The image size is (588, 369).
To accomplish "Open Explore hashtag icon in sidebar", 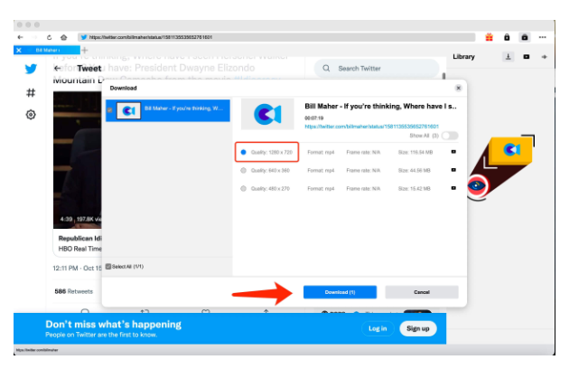I will pos(31,92).
